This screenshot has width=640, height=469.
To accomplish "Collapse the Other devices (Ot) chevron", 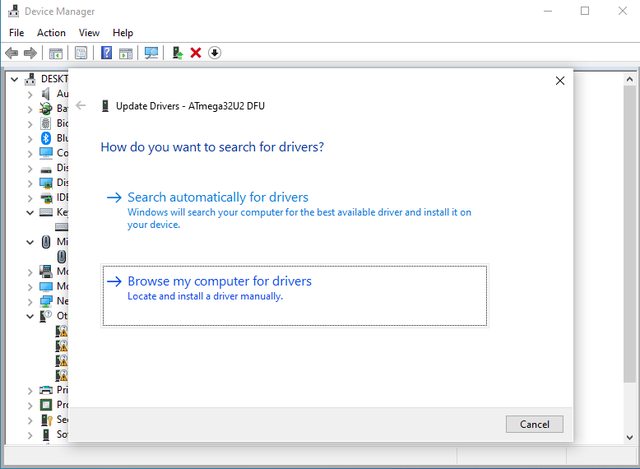I will (x=30, y=316).
